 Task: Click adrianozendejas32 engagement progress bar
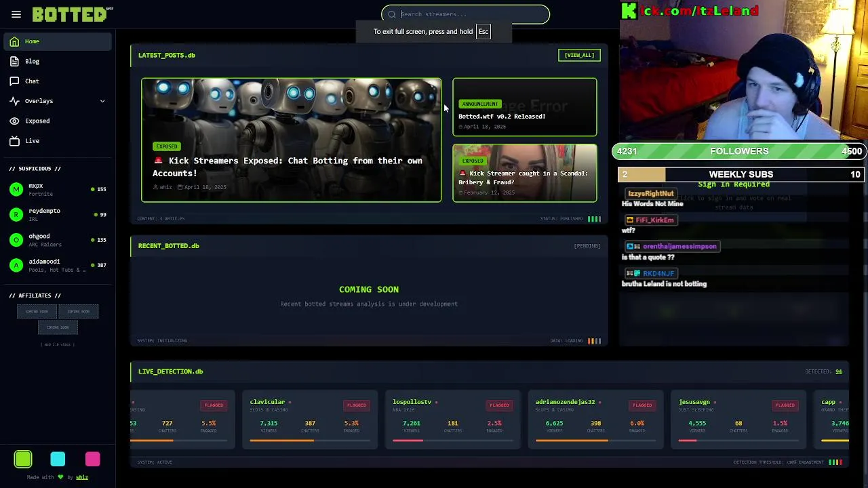[x=595, y=441]
